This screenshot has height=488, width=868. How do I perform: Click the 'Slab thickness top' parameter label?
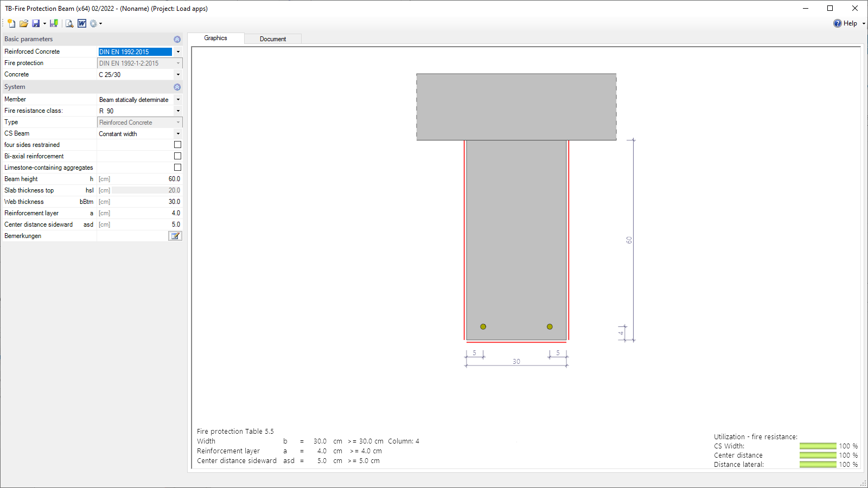29,190
